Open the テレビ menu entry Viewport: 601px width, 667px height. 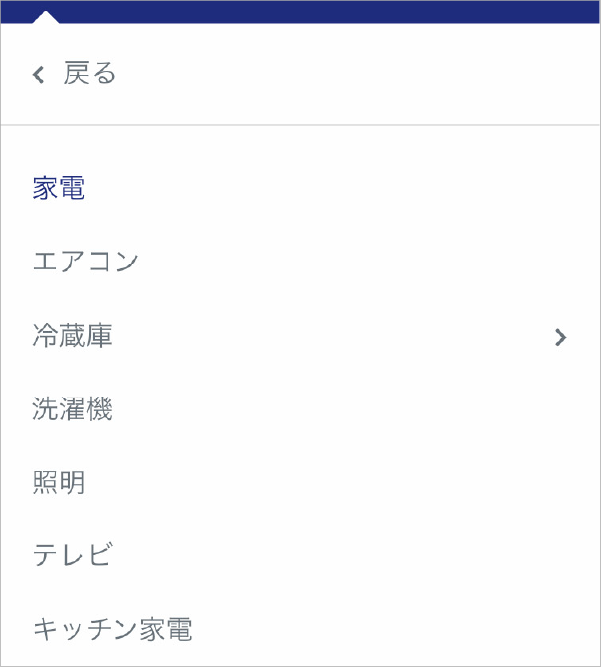coord(73,555)
